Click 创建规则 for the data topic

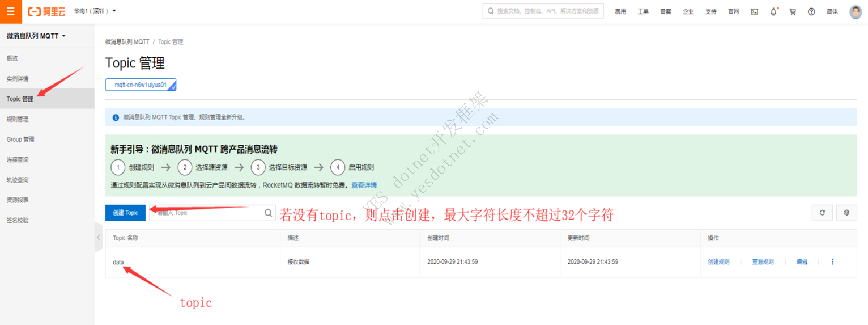pos(718,262)
